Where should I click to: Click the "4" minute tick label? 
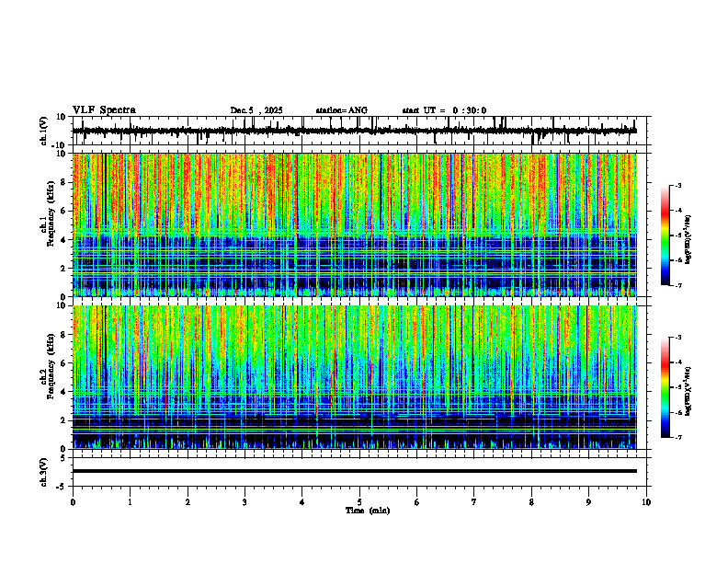point(302,502)
